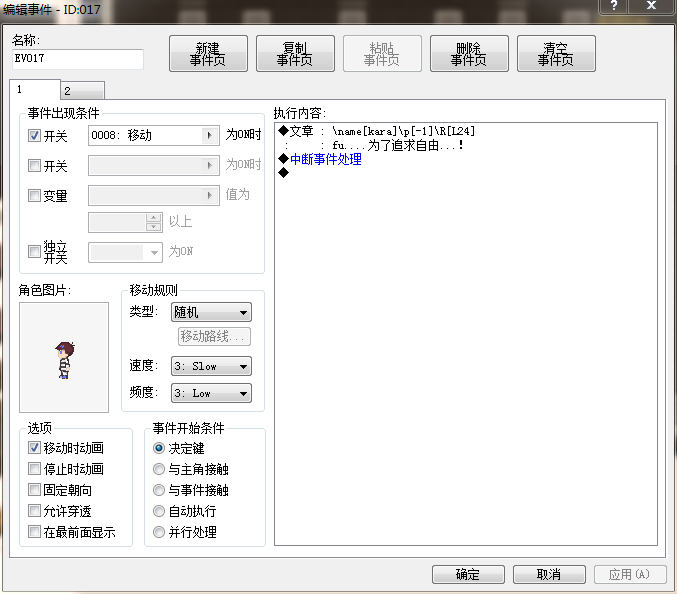Click 应用(A) button

coord(630,575)
